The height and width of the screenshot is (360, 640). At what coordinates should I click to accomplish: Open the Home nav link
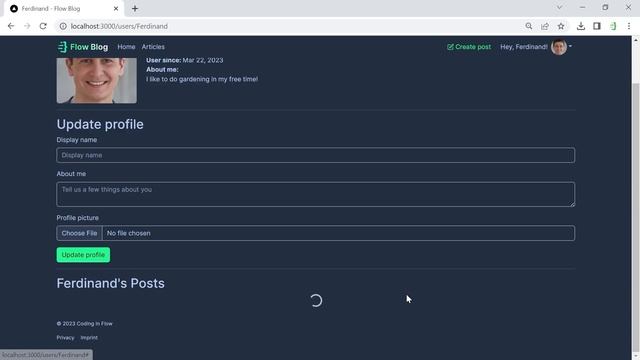point(126,47)
